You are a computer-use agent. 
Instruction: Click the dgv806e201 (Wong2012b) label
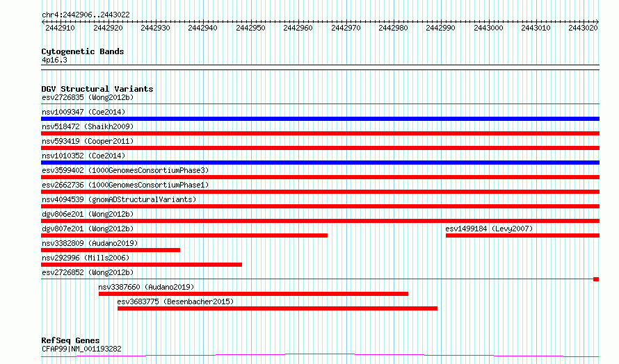pos(88,214)
